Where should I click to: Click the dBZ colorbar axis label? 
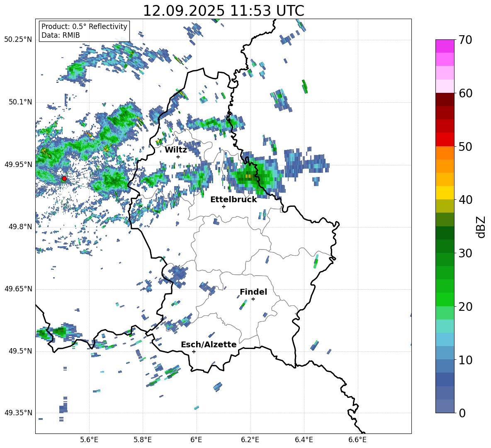(481, 227)
